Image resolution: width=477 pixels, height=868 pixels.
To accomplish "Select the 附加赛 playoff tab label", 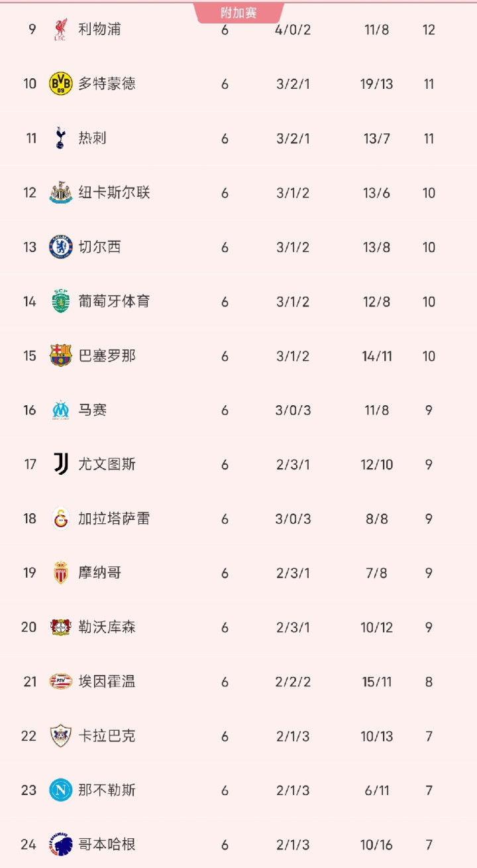I will pyautogui.click(x=239, y=13).
